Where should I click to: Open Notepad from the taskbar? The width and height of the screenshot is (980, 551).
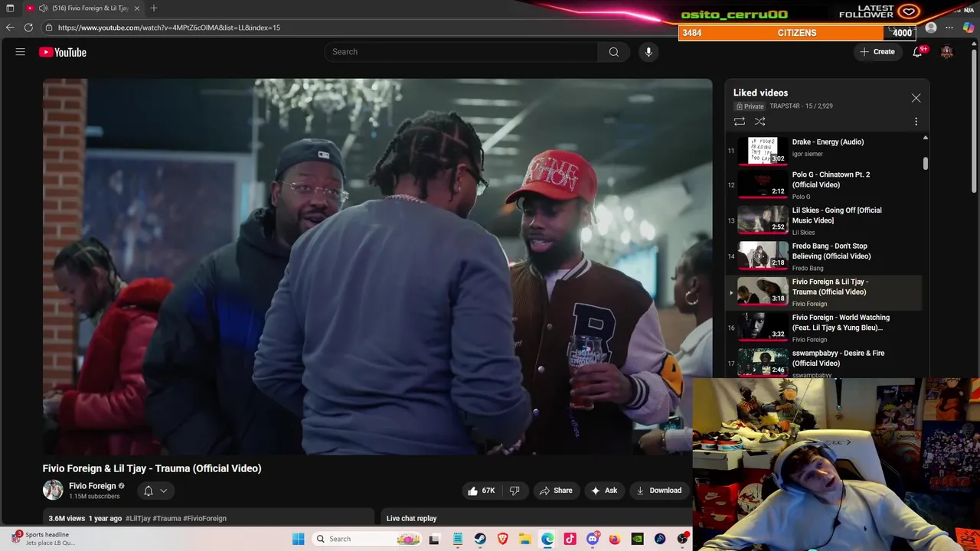(458, 539)
